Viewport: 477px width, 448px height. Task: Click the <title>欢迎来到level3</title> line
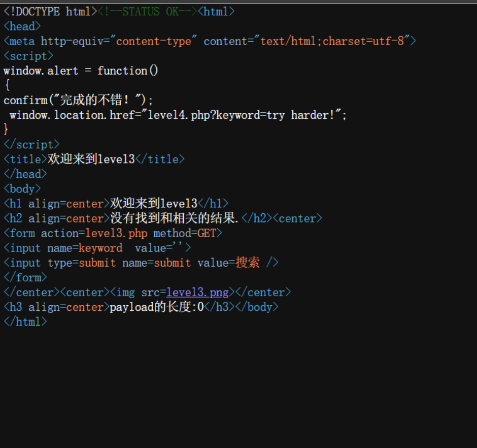click(x=94, y=159)
